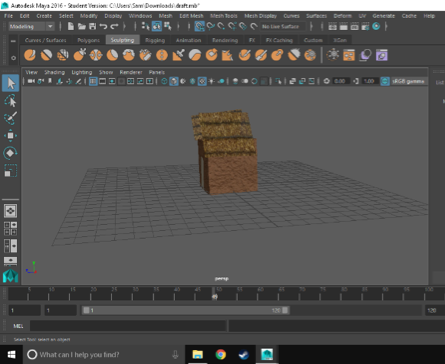Image resolution: width=445 pixels, height=364 pixels.
Task: Pick the Smooth sculpting brush
Action: click(x=46, y=55)
